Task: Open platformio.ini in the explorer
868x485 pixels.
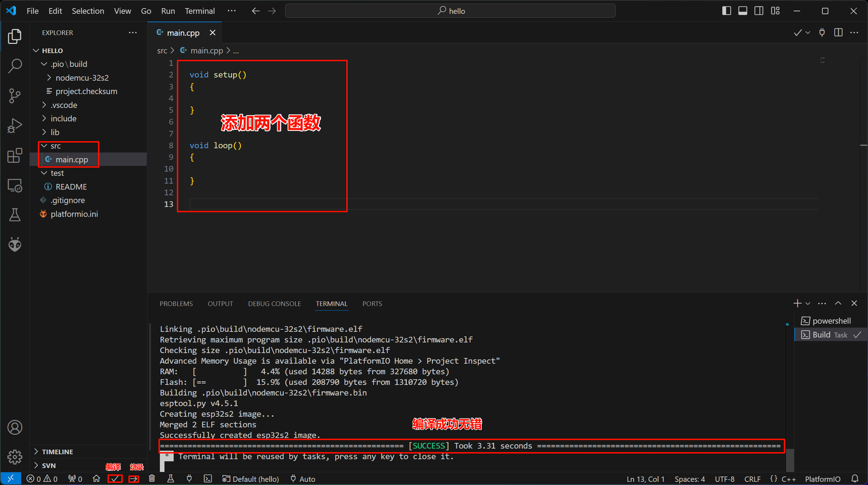Action: pyautogui.click(x=74, y=214)
